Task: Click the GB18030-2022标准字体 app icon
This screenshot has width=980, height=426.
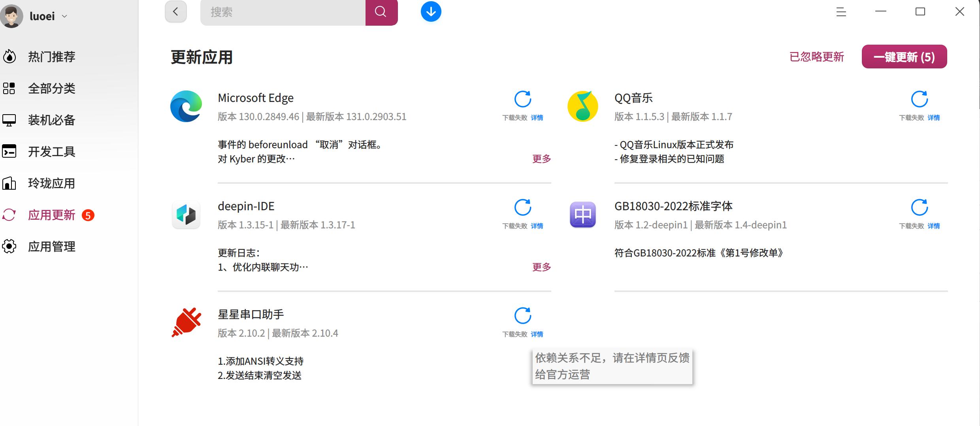Action: (x=583, y=215)
